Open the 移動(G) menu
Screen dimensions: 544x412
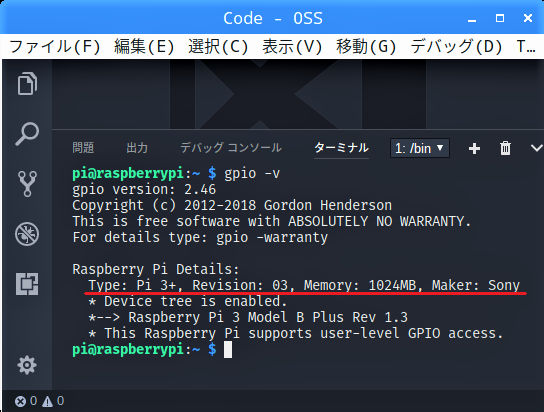pos(366,46)
